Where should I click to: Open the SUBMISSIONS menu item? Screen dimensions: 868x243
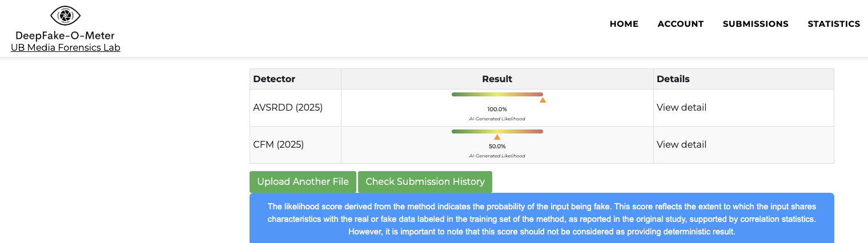click(x=755, y=24)
